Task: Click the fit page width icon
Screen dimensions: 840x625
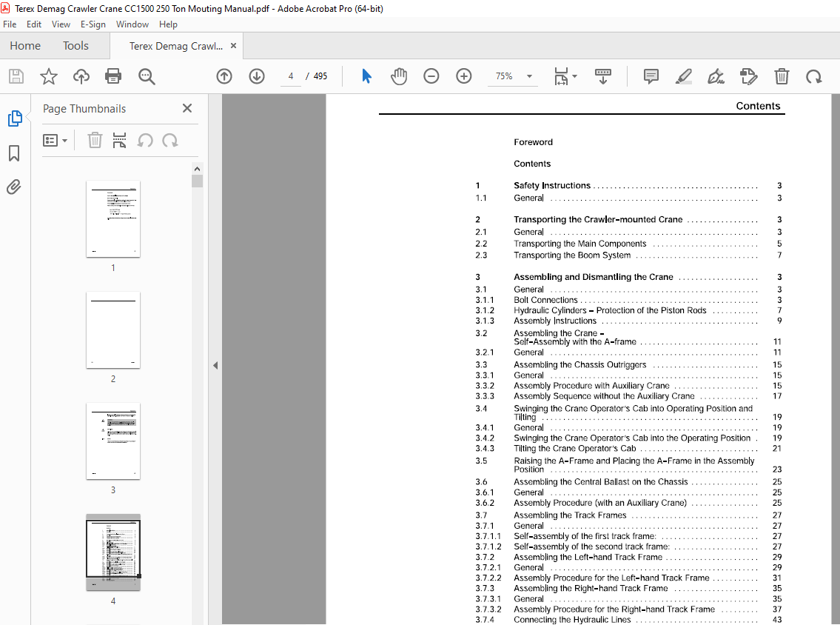Action: 561,77
